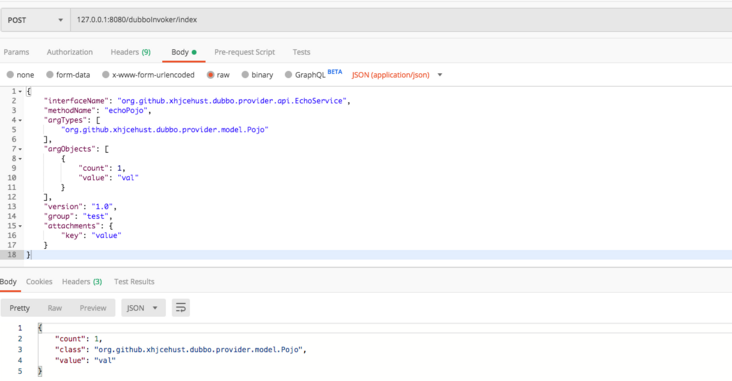732x381 pixels.
Task: Show the Raw response view
Action: (x=55, y=308)
